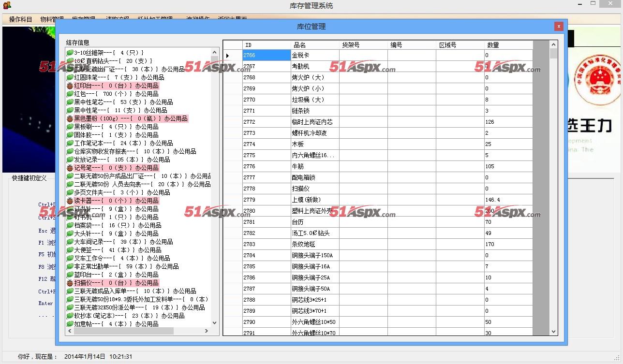Click the date 2014年1月14日 in status bar
The image size is (623, 364).
(x=85, y=356)
